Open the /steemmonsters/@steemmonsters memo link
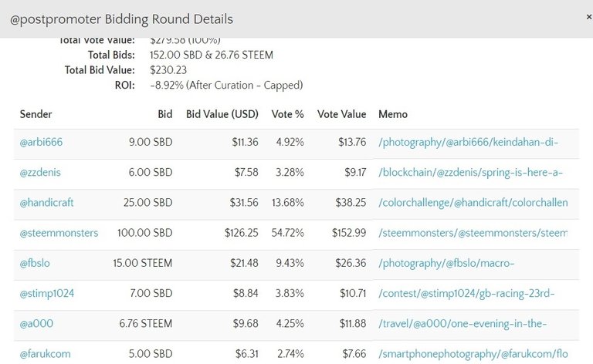Image resolution: width=593 pixels, height=364 pixels. click(x=473, y=233)
